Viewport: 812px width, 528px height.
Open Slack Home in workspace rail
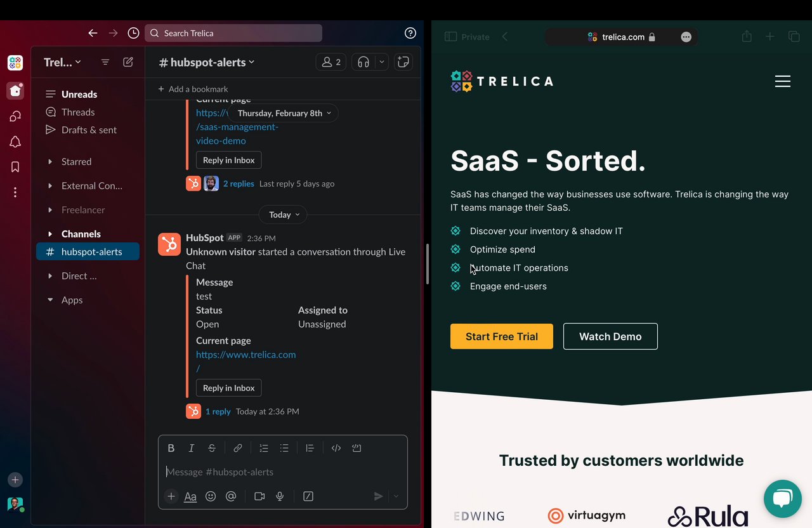[x=15, y=91]
